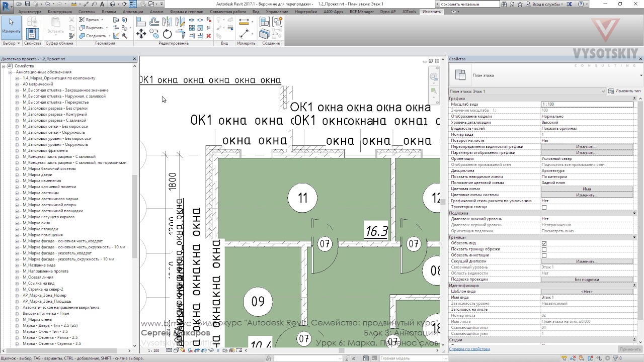Image resolution: width=644 pixels, height=362 pixels.
Task: Enable Показать границу обрезки checkbox
Action: click(x=544, y=249)
